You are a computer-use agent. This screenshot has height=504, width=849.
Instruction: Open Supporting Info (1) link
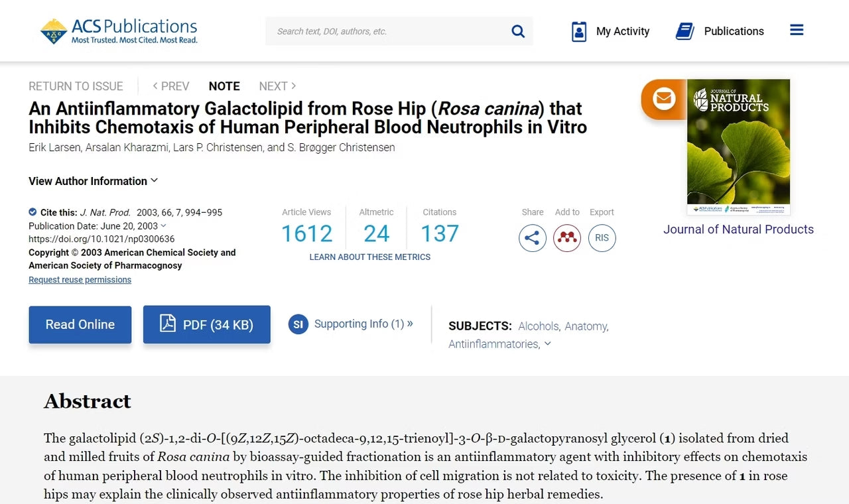click(x=363, y=324)
